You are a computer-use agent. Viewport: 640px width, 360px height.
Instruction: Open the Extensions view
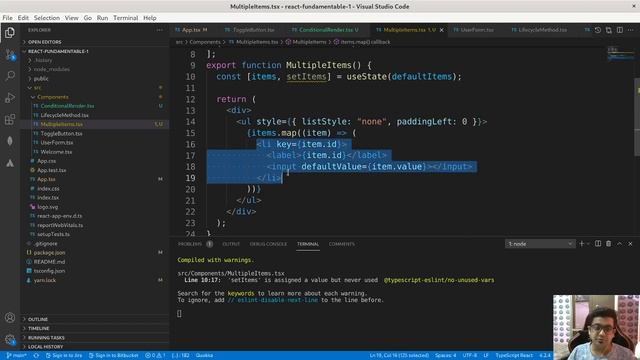(x=10, y=120)
